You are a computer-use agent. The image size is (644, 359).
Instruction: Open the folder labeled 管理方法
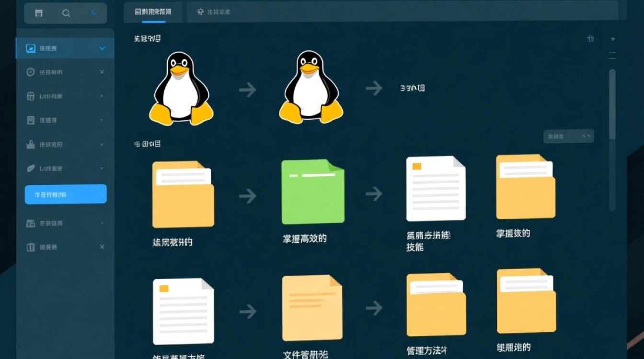[x=436, y=304]
